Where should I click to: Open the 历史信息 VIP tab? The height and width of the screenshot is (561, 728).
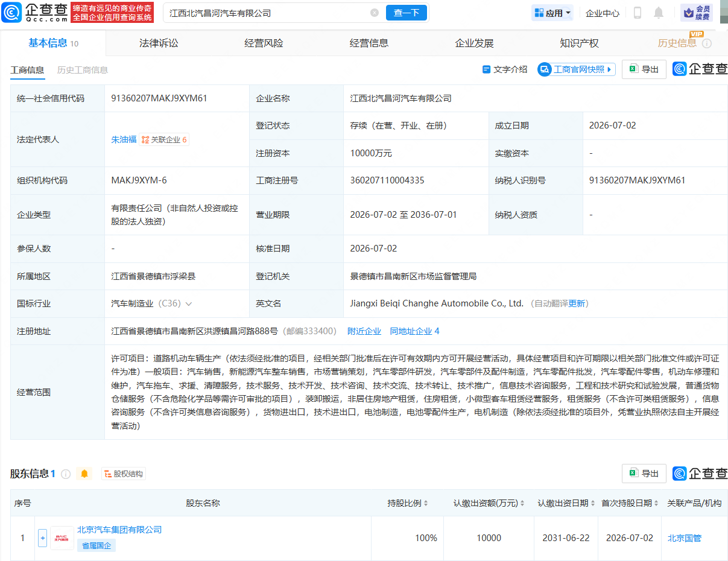[677, 43]
